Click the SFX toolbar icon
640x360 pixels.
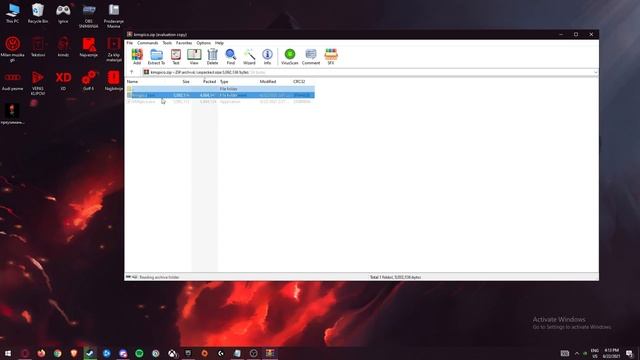[x=331, y=56]
